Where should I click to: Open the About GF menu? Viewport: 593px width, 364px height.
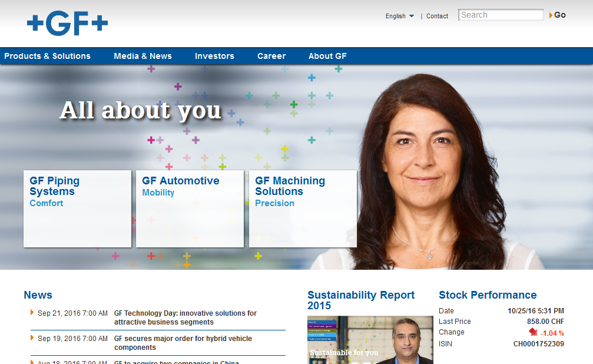click(327, 56)
